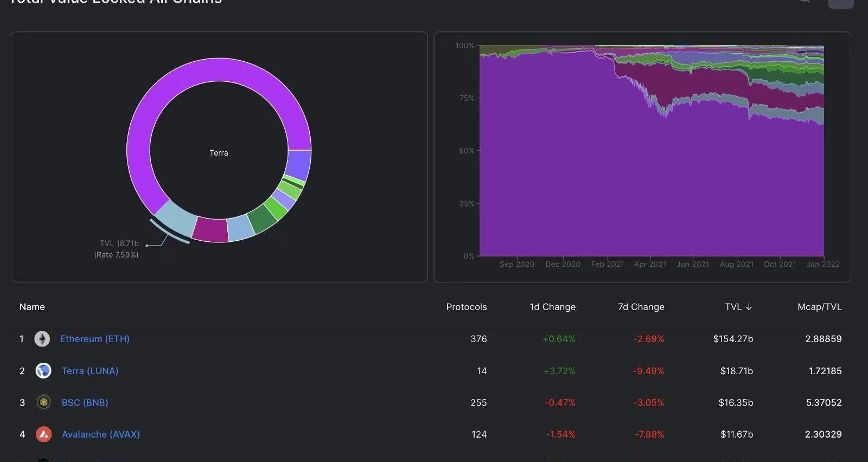Click the Feb 2021 axis label
The height and width of the screenshot is (462, 868).
[x=608, y=264]
